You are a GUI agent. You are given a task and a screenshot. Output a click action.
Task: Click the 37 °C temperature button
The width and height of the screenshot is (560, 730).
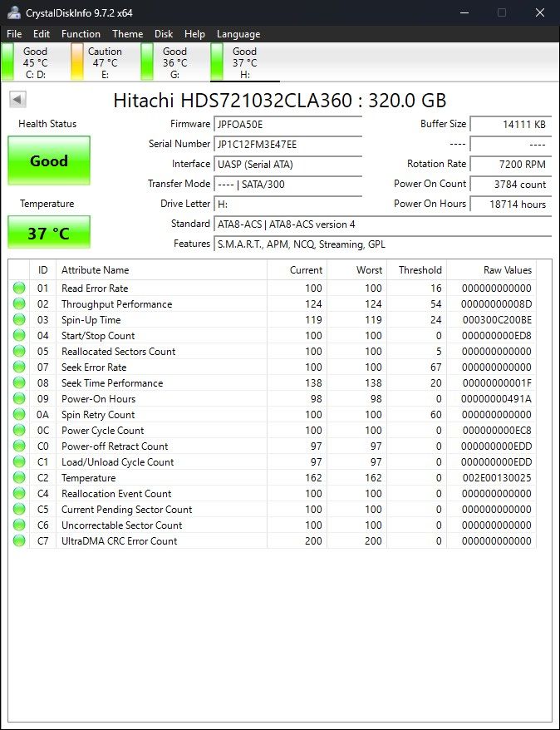pyautogui.click(x=49, y=232)
